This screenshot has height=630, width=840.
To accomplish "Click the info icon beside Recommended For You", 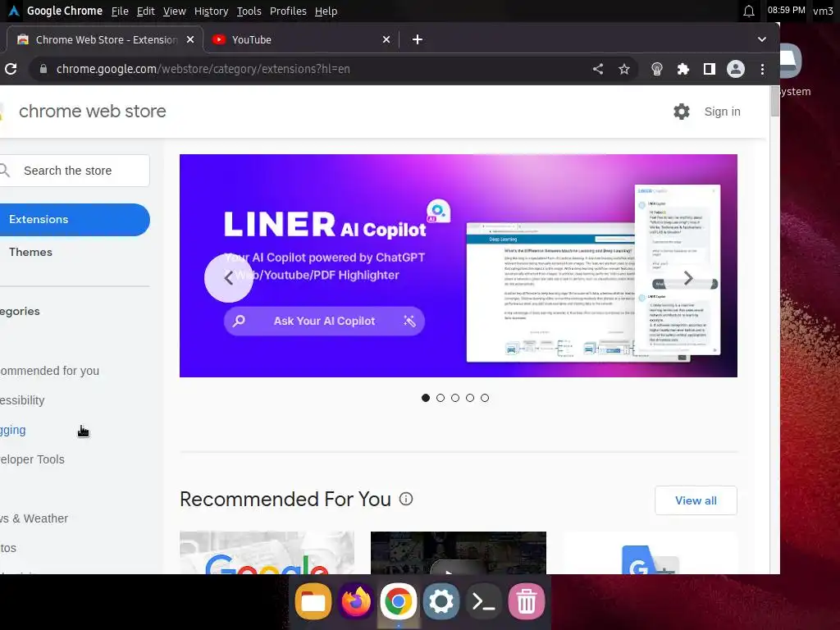I will 406,500.
